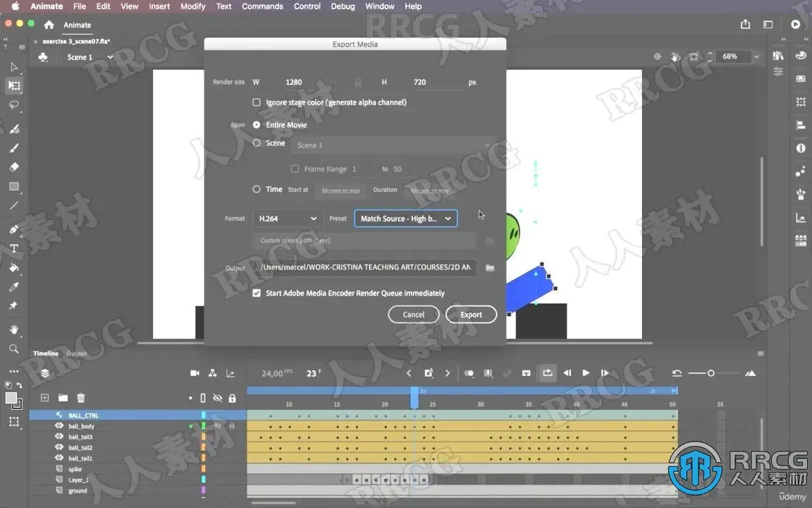This screenshot has width=812, height=508.
Task: Select the Rectangle tool
Action: (x=14, y=186)
